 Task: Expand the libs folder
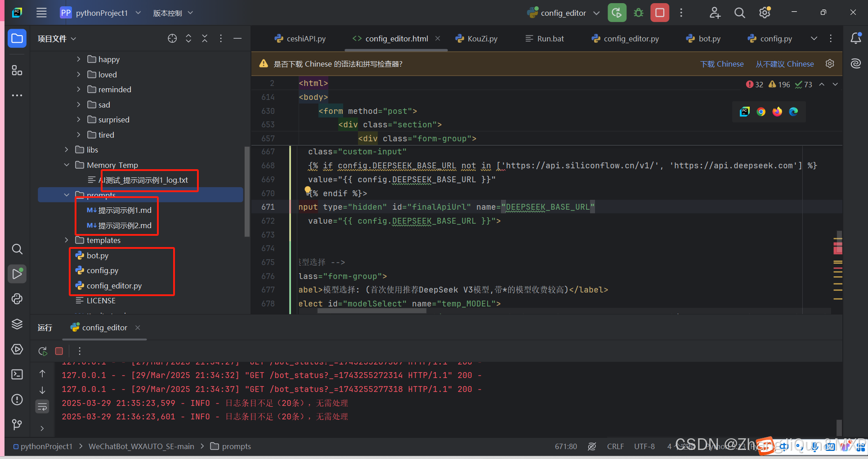(x=67, y=150)
